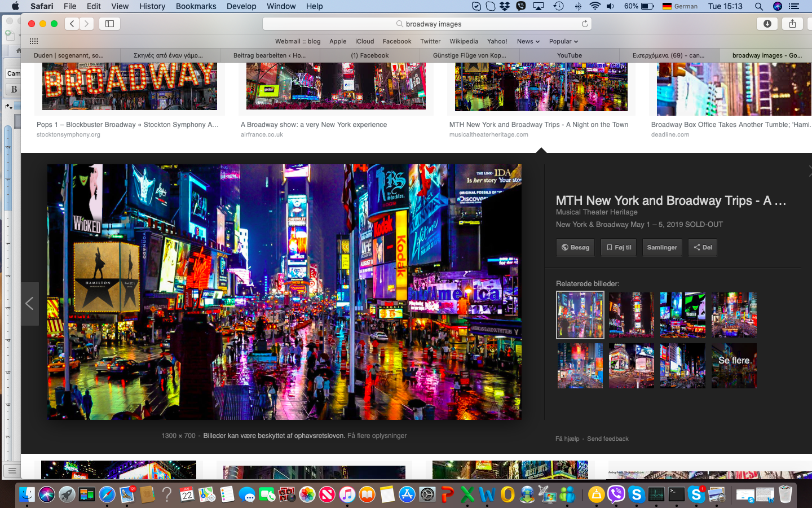Viewport: 812px width, 508px height.
Task: Reload the page using the refresh icon
Action: 585,24
